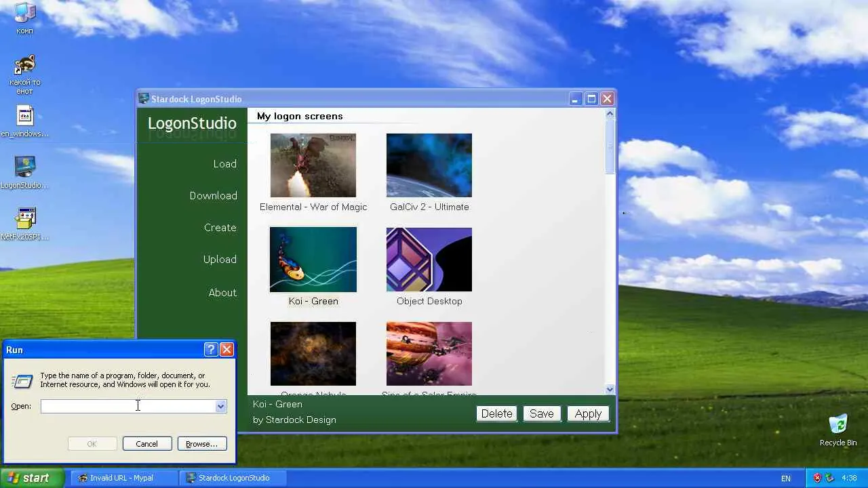Click the logon screens list scrollbar thumb
The height and width of the screenshot is (488, 868).
610,146
